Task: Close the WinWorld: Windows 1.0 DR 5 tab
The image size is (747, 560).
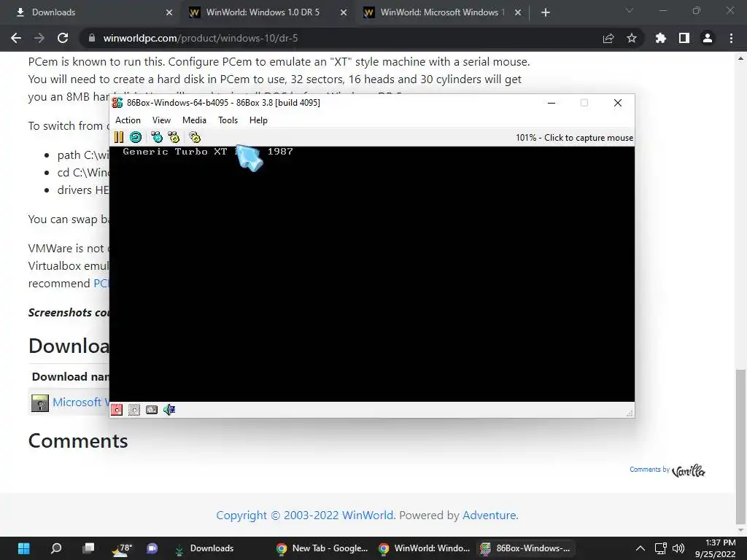Action: pyautogui.click(x=344, y=13)
